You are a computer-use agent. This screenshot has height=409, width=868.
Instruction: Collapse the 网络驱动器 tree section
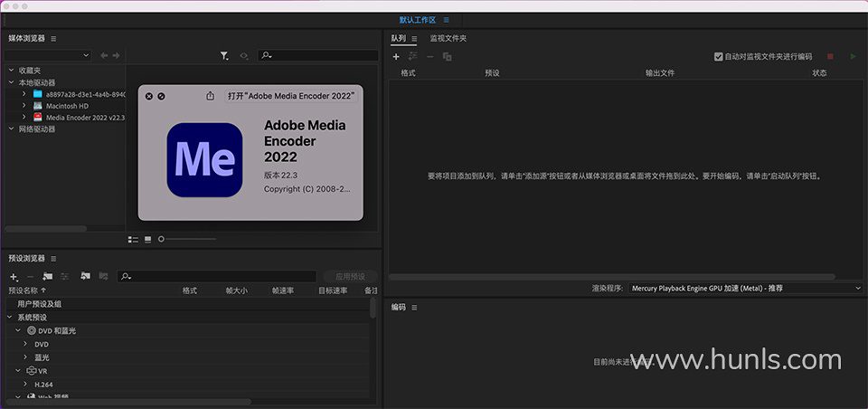11,128
